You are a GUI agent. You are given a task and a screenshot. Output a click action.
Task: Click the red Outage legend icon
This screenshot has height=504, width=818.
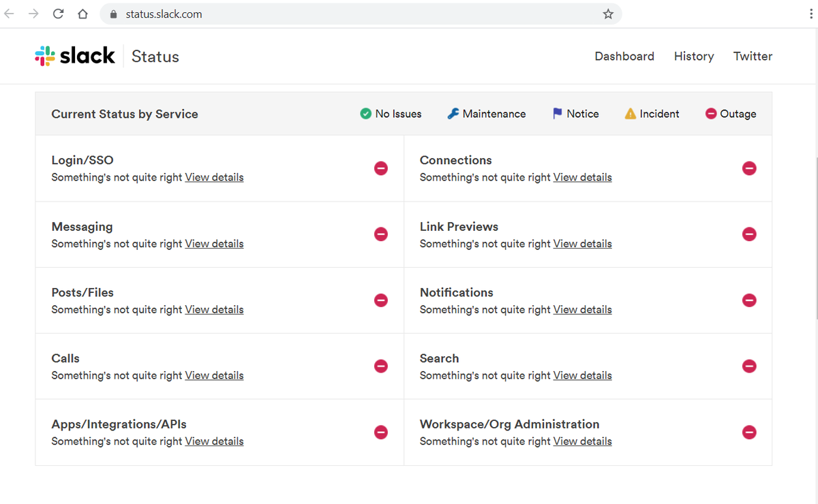click(711, 114)
